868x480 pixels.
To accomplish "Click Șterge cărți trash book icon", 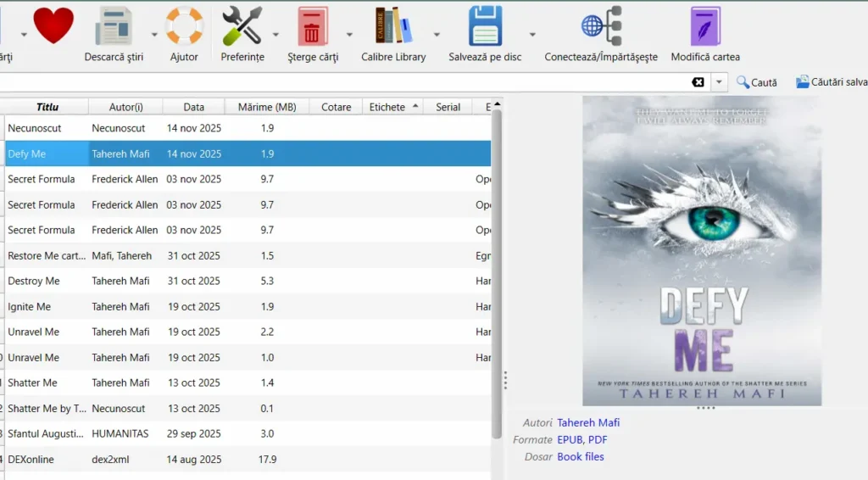I will click(x=313, y=27).
